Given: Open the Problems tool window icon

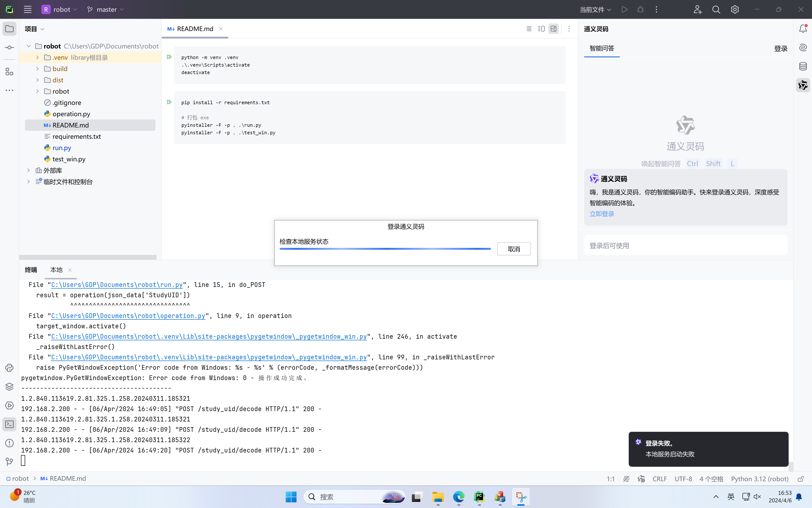Looking at the screenshot, I should pyautogui.click(x=9, y=443).
